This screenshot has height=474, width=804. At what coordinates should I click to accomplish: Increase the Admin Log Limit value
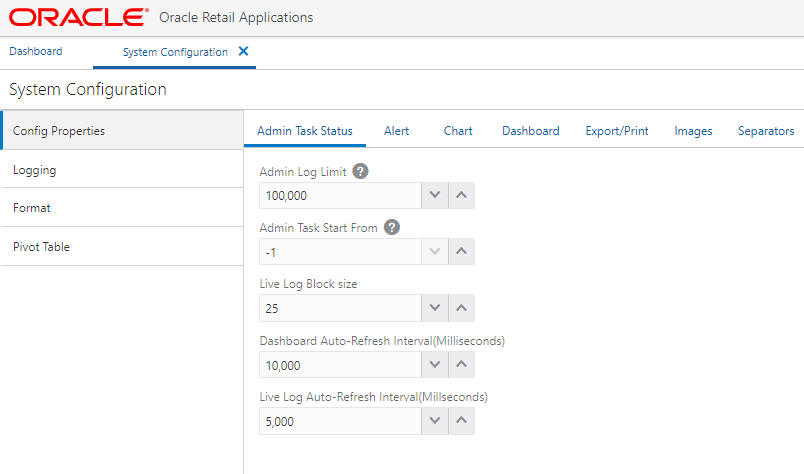pyautogui.click(x=461, y=196)
